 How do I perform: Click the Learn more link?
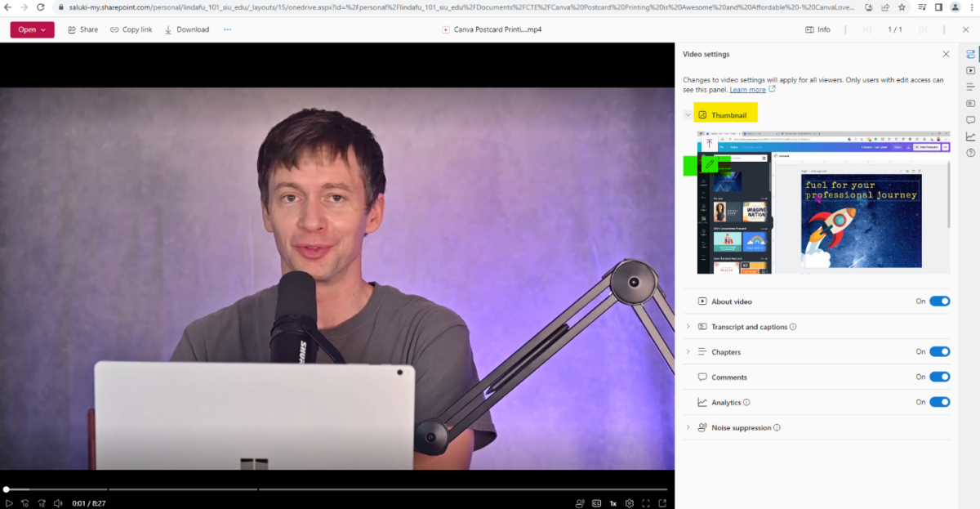(747, 89)
